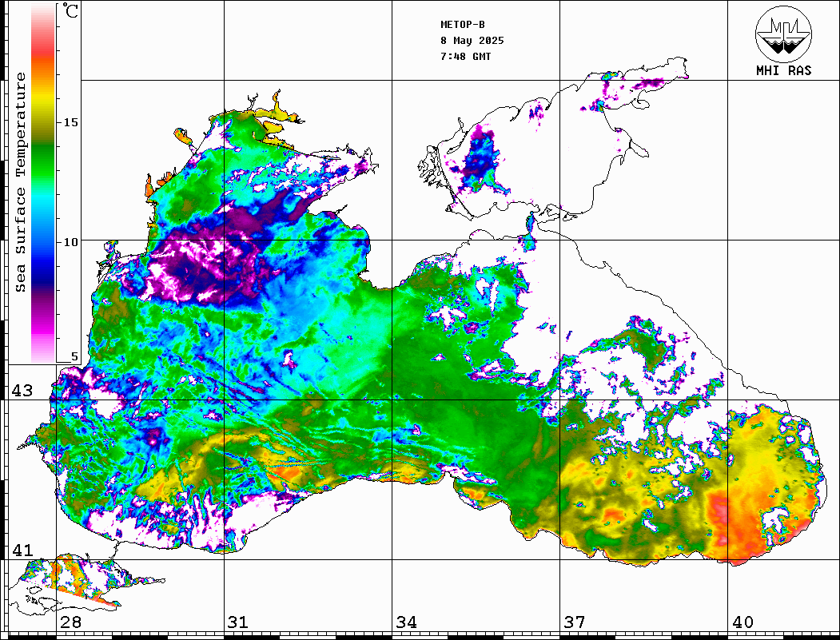Viewport: 840px width, 640px height.
Task: Click the 'Sea Surface Temperature' vertical label
Action: (x=20, y=182)
